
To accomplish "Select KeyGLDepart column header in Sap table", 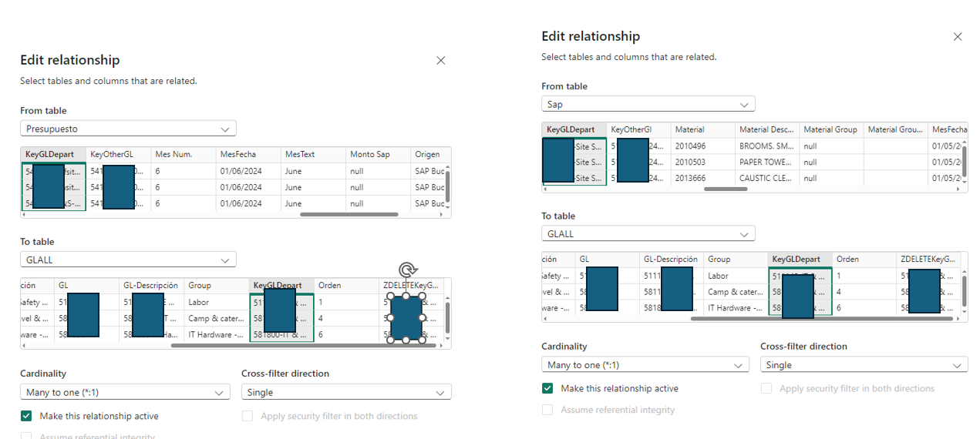I will coord(574,129).
